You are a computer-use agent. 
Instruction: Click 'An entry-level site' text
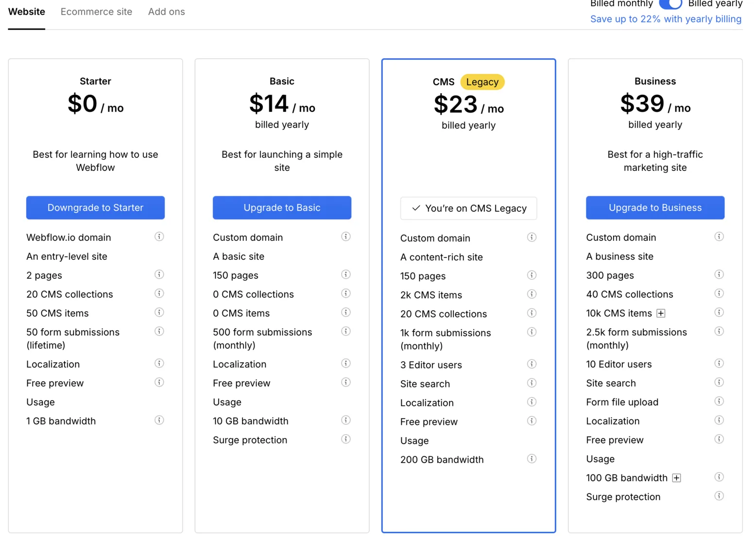click(67, 256)
